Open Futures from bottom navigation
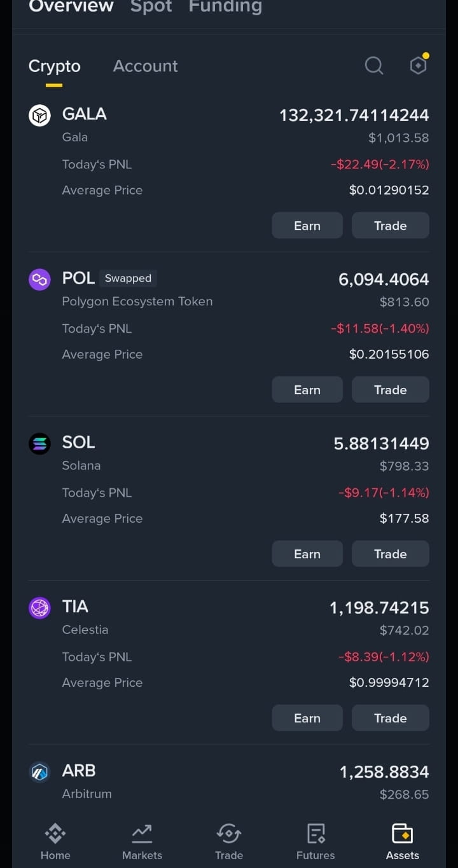The height and width of the screenshot is (868, 458). (x=316, y=841)
